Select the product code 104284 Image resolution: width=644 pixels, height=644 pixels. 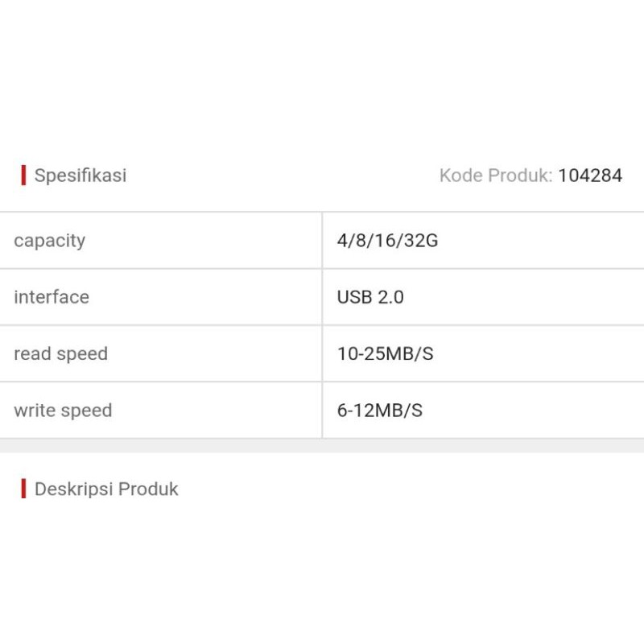pos(590,175)
